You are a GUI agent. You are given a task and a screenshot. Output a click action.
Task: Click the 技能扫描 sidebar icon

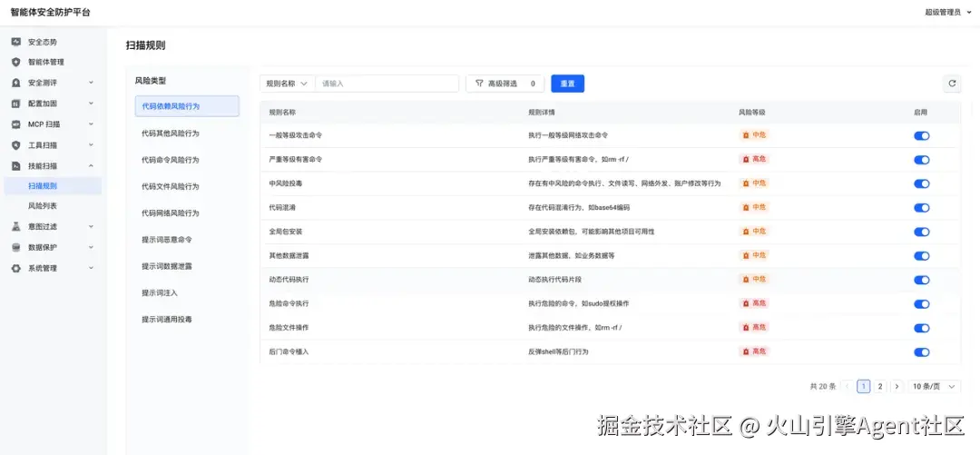(16, 166)
